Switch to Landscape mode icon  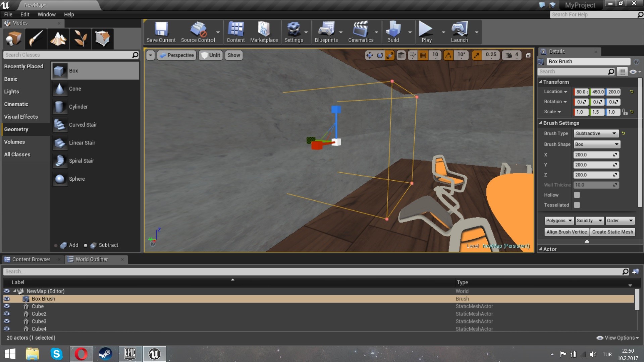pos(58,39)
